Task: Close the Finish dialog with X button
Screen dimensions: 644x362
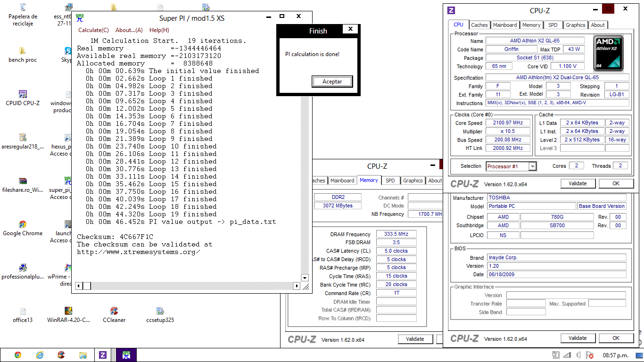Action: coord(350,29)
